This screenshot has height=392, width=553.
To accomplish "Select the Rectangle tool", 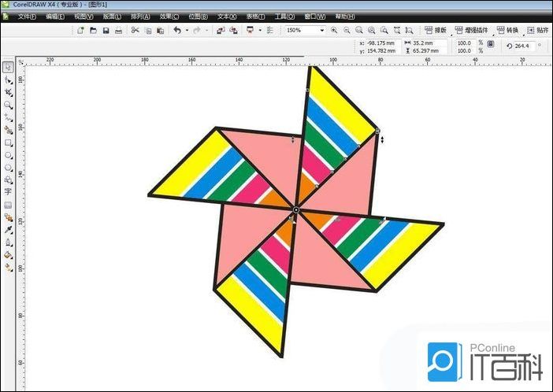I will point(8,143).
